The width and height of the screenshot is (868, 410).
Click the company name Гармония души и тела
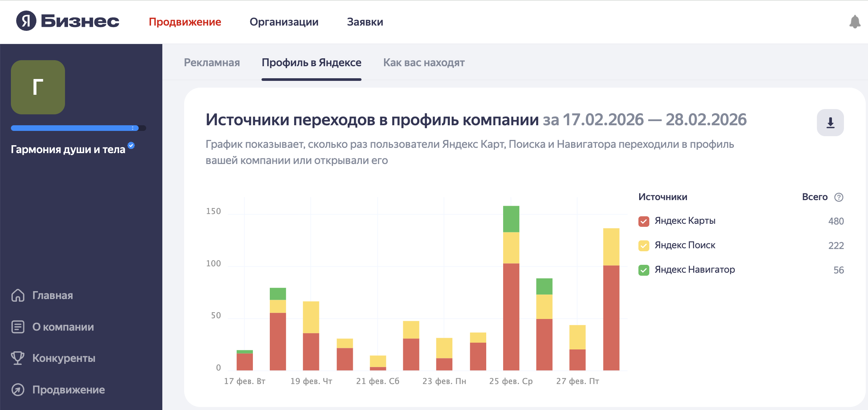(68, 149)
